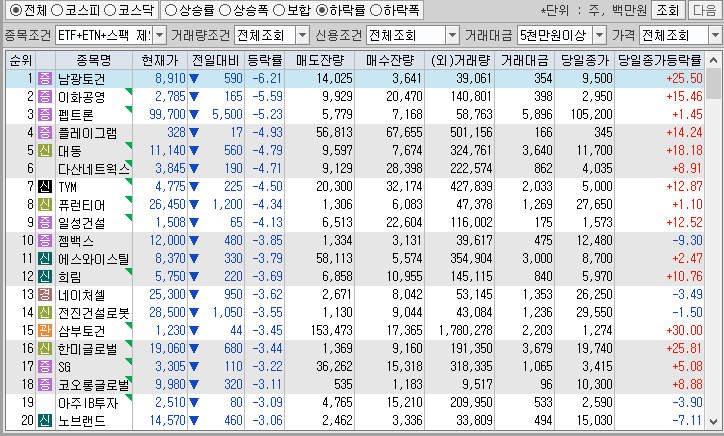Click the 신 badge on 희림 row
This screenshot has height=436, width=724.
click(45, 277)
